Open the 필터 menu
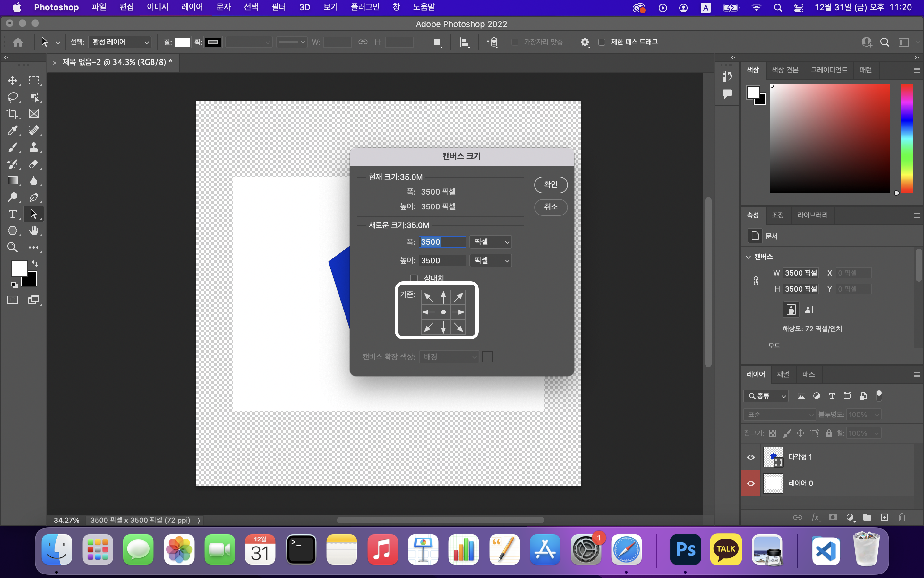This screenshot has height=578, width=924. tap(279, 7)
